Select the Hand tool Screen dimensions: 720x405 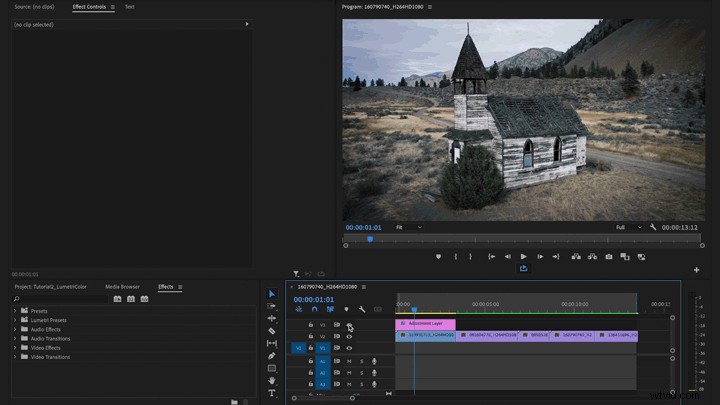coord(272,380)
